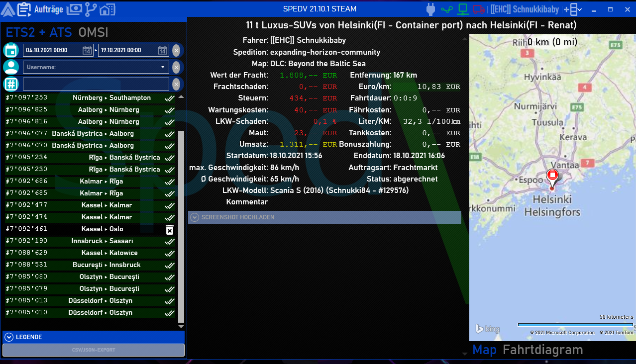Click the teal user filter icon
Viewport: 636px width, 364px height.
click(11, 67)
